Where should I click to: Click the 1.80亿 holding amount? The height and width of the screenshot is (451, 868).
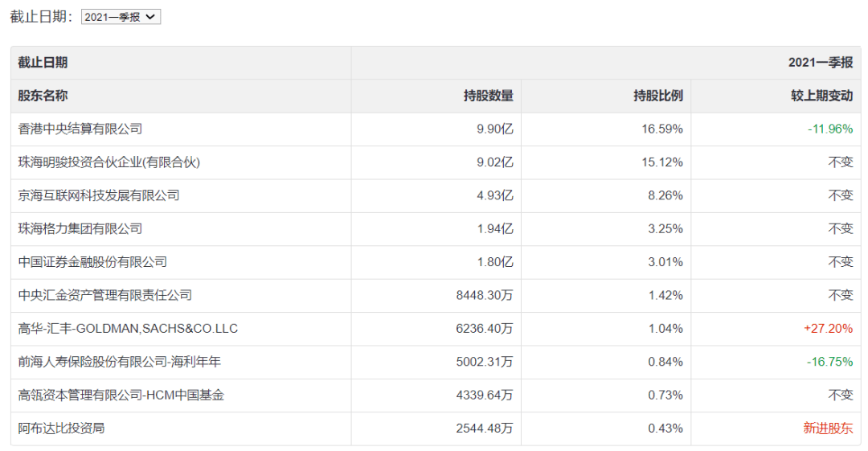click(x=495, y=262)
